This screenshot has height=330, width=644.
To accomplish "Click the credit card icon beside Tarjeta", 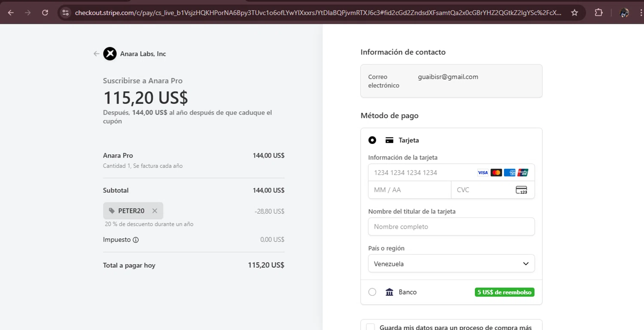I will 389,141.
